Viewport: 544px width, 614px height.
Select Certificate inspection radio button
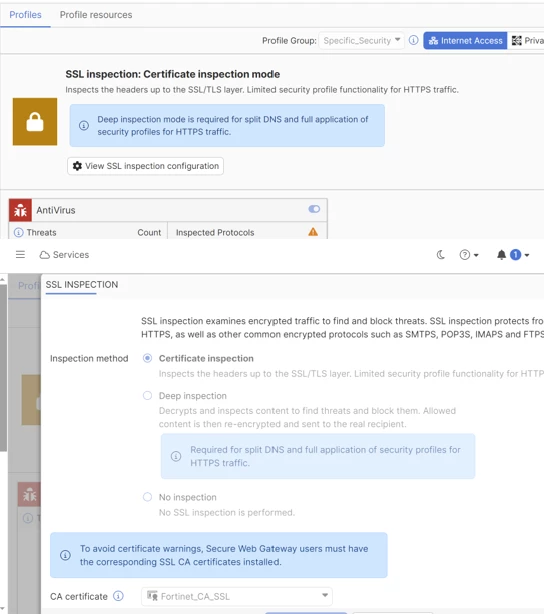coord(147,358)
